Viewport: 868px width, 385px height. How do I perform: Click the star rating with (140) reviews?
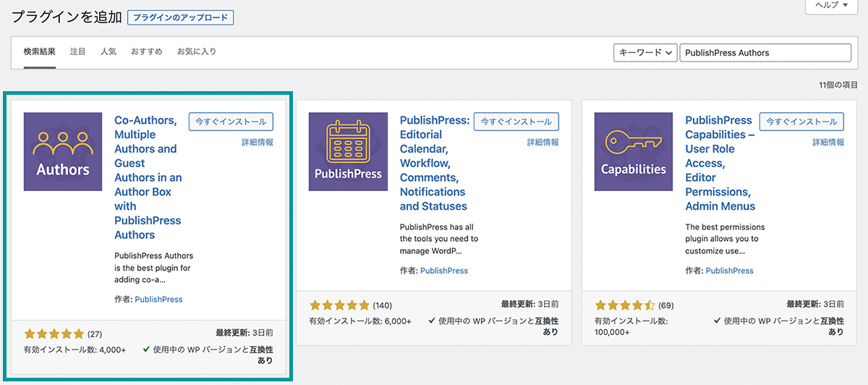click(x=339, y=305)
